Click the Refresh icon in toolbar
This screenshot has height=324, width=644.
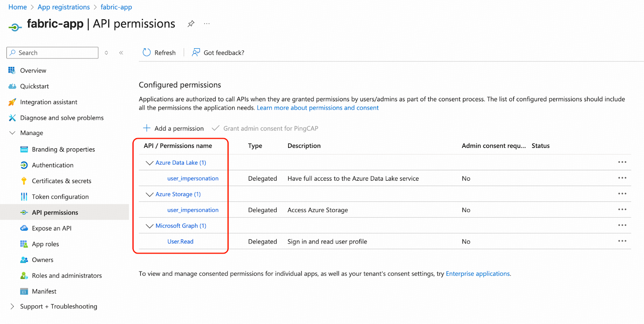[147, 52]
